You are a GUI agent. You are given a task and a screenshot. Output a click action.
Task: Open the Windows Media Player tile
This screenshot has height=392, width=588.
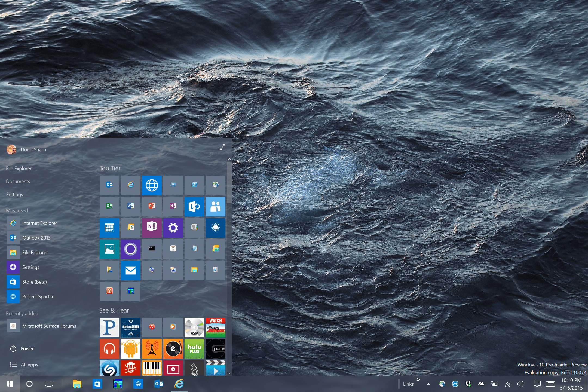point(173,327)
